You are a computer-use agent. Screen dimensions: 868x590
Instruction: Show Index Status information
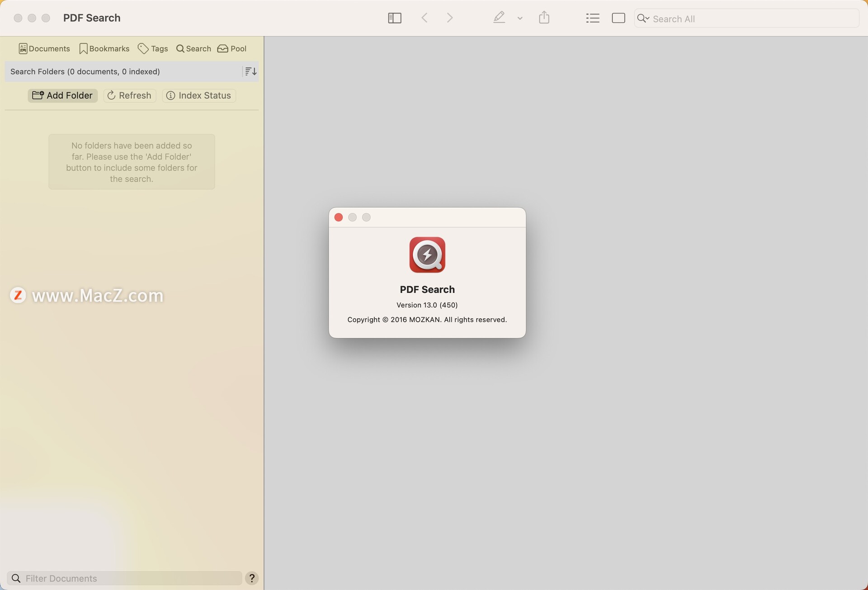tap(199, 95)
